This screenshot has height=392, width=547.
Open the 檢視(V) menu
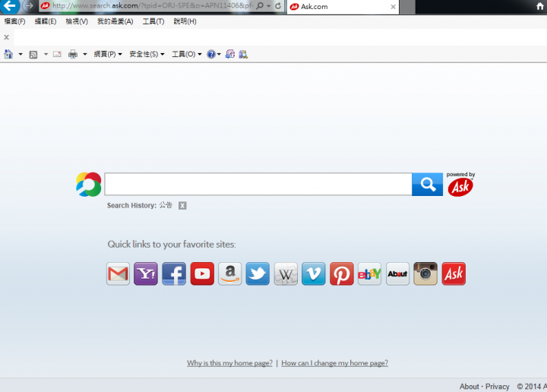77,21
